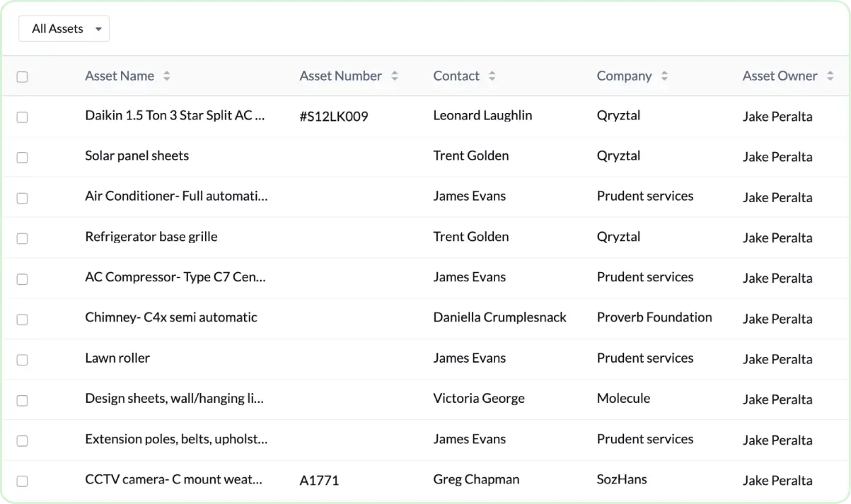
Task: Open Chimney- C4x semi automatic asset
Action: coord(170,317)
